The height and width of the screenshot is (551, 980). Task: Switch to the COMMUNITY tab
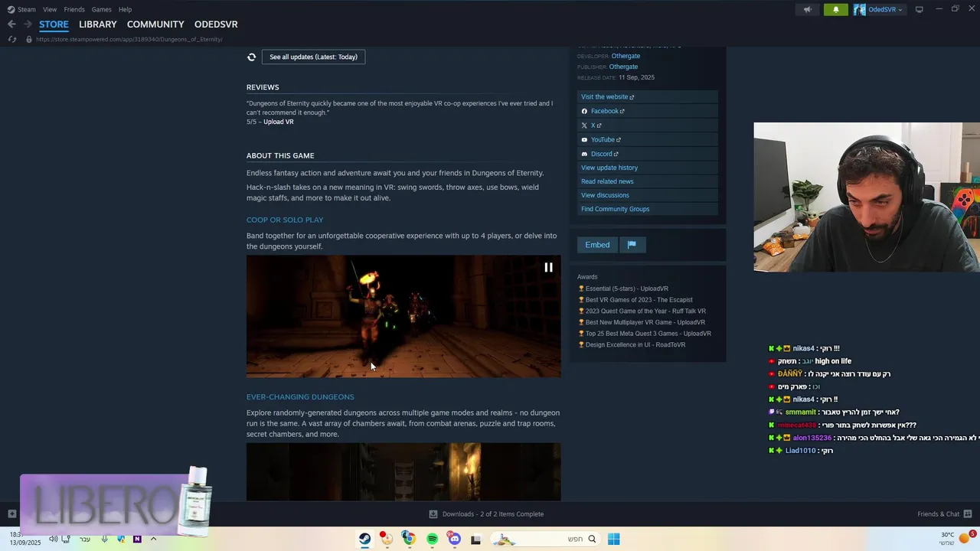pos(155,24)
